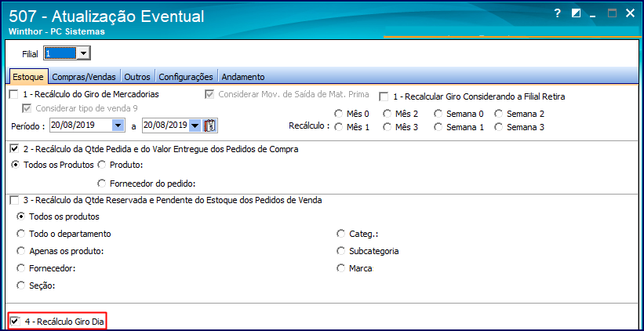Select the Mês 3 radio button
This screenshot has height=331, width=644.
point(387,127)
